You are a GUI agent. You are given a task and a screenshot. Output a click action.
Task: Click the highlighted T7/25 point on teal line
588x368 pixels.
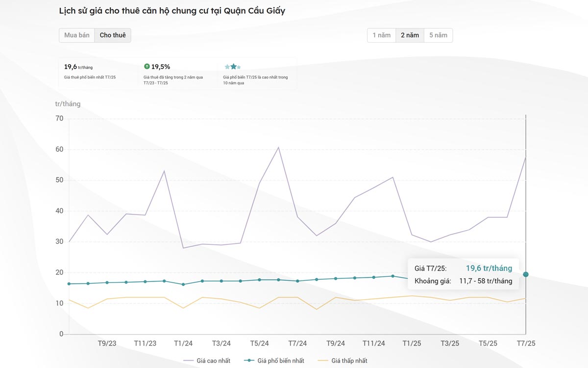click(526, 274)
